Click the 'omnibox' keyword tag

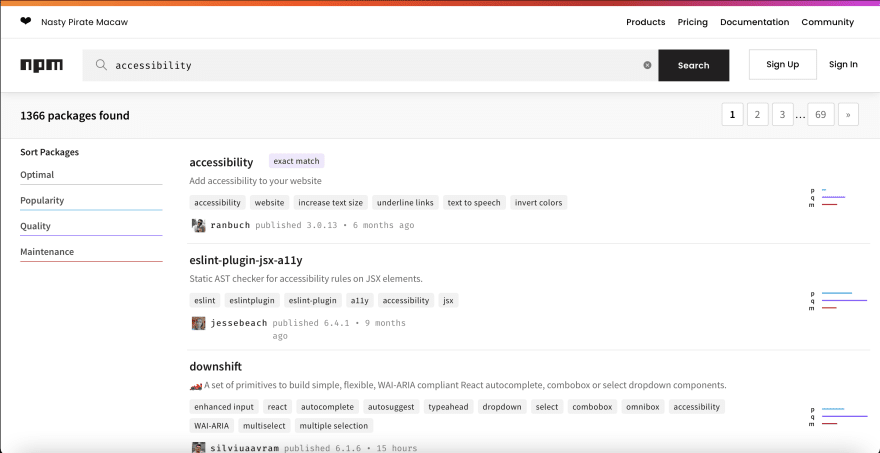pyautogui.click(x=643, y=406)
